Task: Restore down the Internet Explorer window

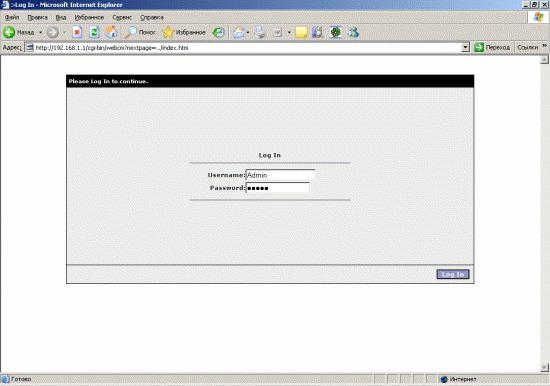Action: 535,5
